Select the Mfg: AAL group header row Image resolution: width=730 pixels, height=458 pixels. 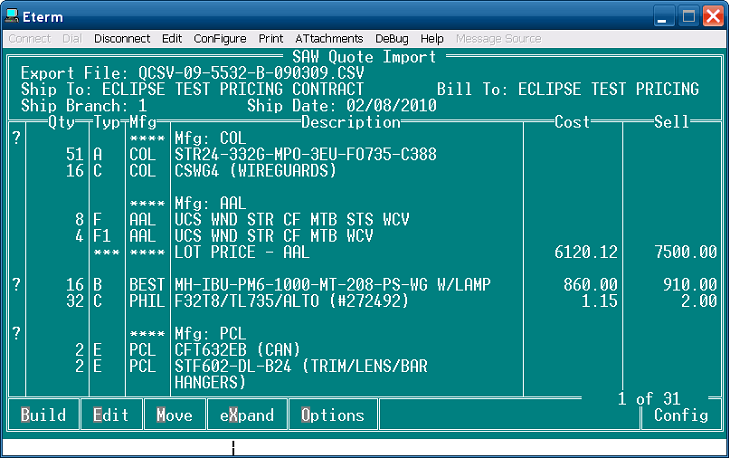pos(210,203)
